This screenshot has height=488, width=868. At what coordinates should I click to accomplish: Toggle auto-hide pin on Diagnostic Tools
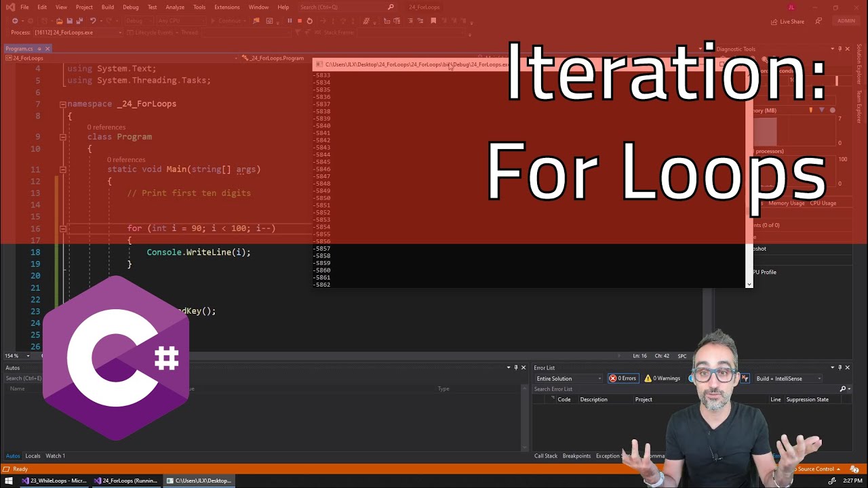click(840, 49)
